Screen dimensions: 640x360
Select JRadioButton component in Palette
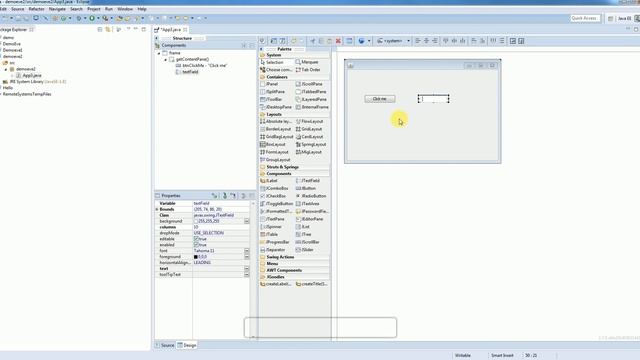(x=311, y=196)
